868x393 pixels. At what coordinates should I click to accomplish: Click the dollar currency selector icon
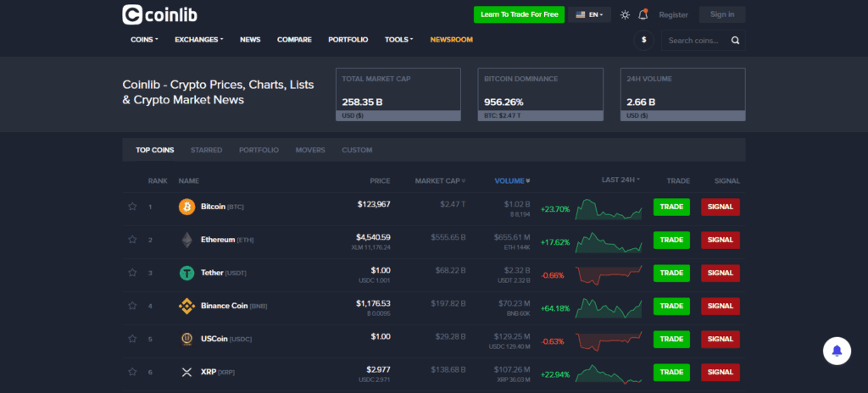pos(644,40)
